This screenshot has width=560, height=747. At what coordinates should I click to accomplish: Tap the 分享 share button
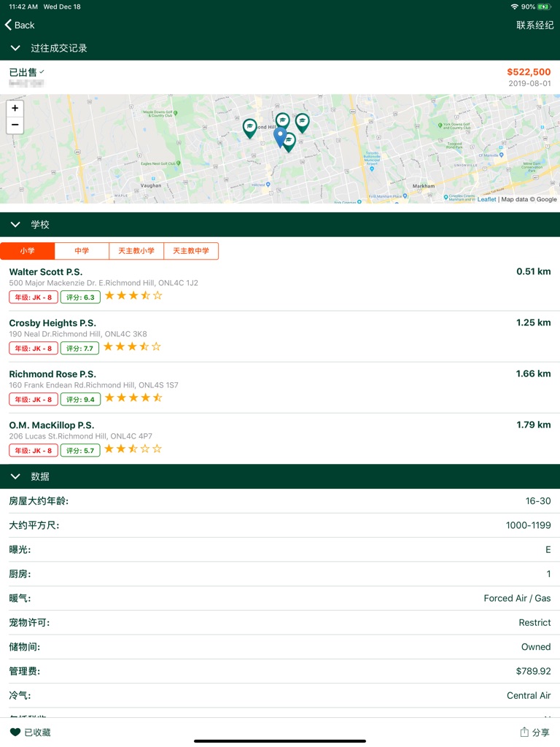534,732
